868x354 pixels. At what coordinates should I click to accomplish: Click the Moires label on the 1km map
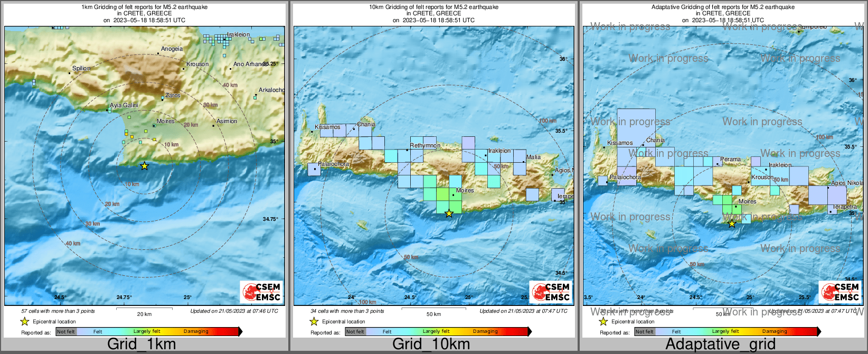point(166,121)
